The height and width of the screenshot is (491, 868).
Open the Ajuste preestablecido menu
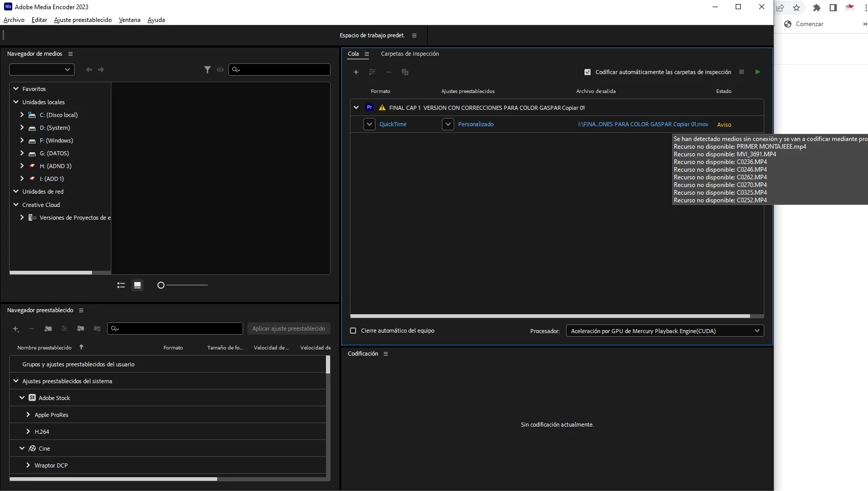[x=83, y=20]
